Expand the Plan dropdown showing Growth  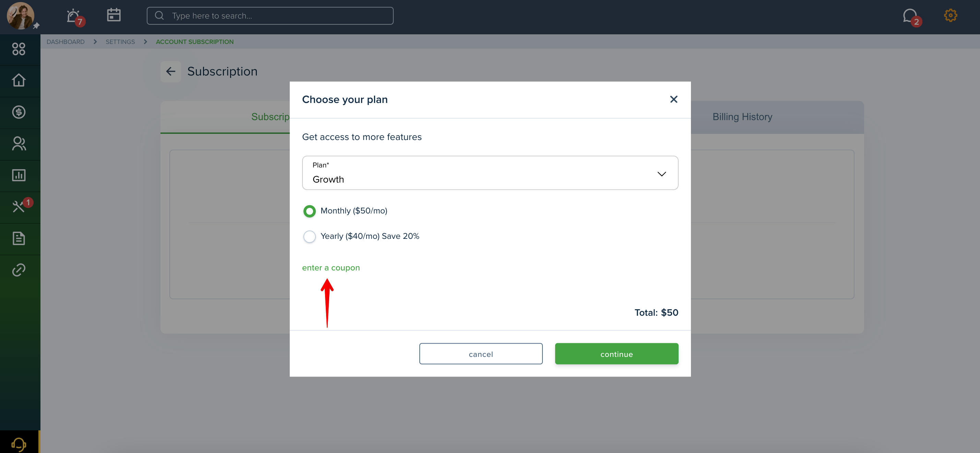coord(490,173)
